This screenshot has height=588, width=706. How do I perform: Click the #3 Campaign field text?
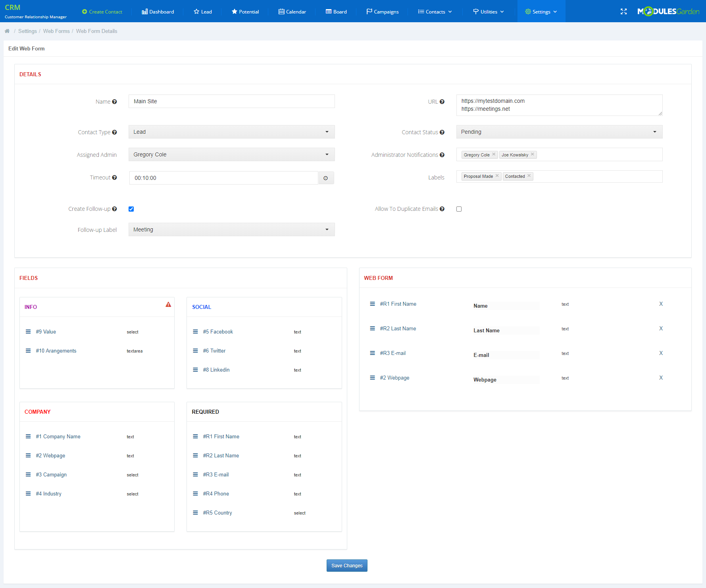51,474
